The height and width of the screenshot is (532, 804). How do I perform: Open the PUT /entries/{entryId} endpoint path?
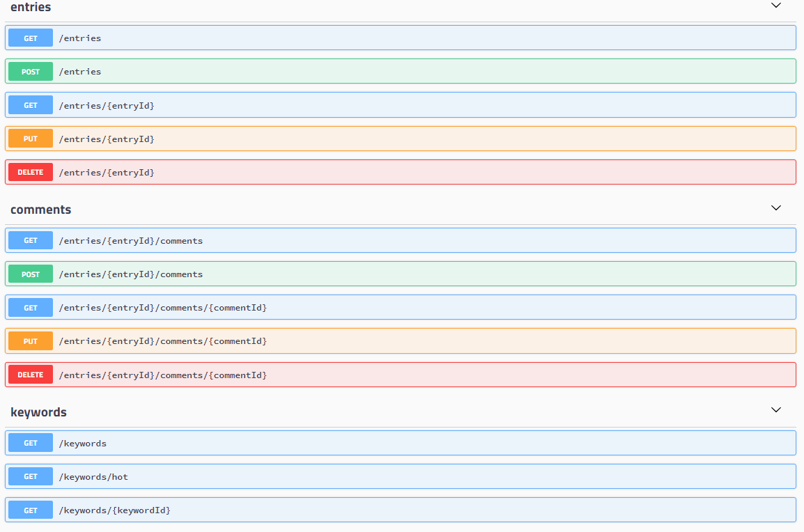tap(107, 138)
